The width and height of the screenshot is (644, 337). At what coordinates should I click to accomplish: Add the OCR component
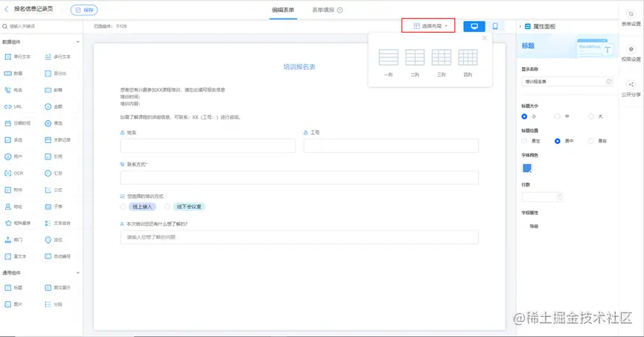click(13, 173)
